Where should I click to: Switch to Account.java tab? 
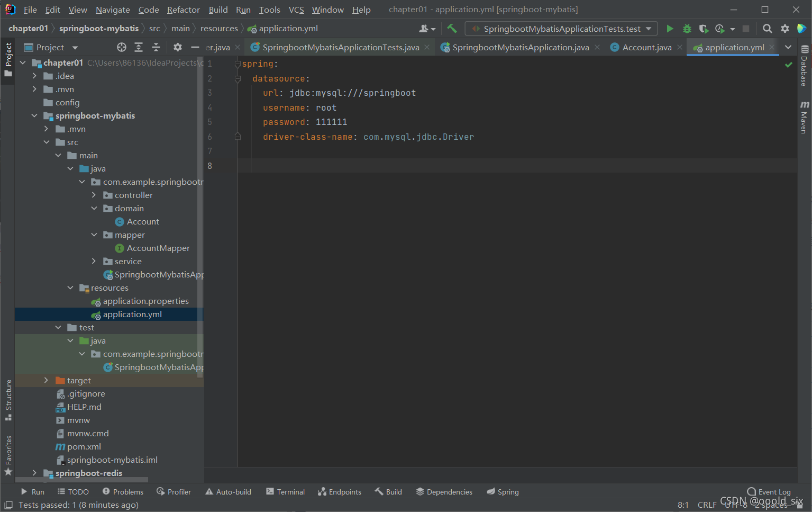point(646,47)
